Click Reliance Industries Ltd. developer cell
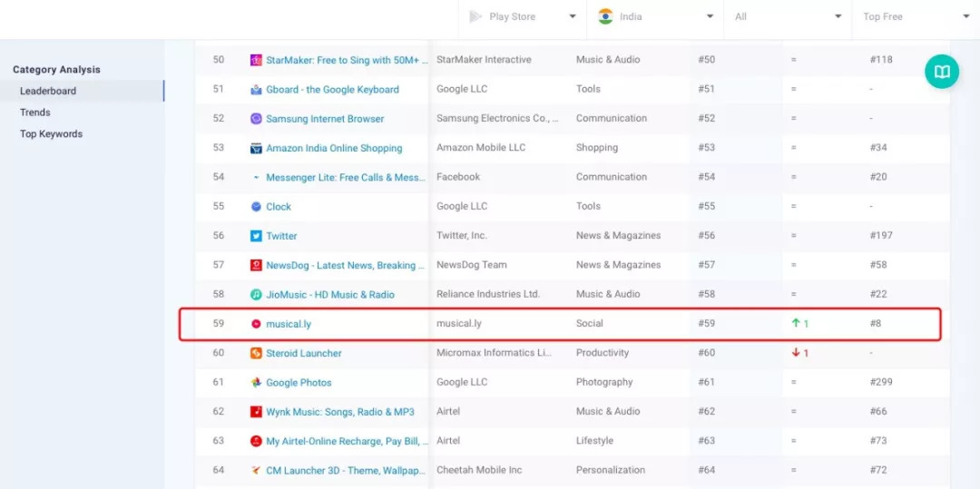Viewport: 980px width, 489px height. [x=488, y=294]
